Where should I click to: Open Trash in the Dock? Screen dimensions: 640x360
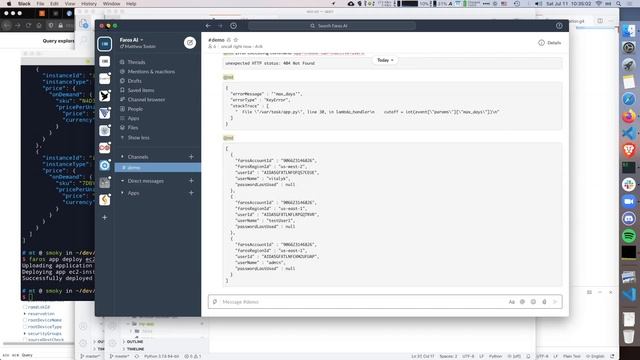629,336
